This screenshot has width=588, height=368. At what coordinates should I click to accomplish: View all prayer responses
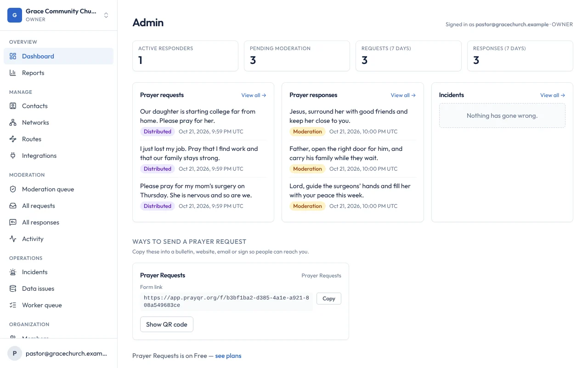coord(403,95)
